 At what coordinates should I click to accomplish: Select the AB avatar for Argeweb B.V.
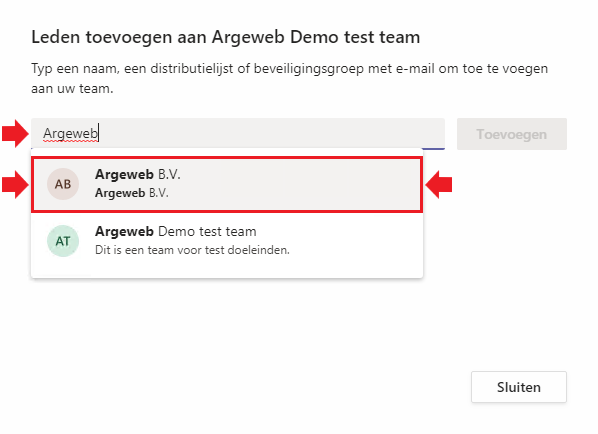click(63, 184)
